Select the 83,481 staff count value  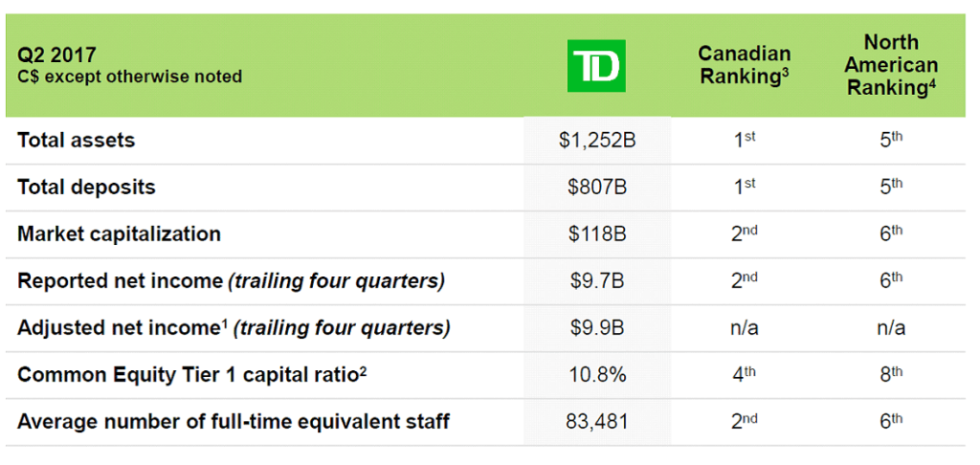pos(597,422)
